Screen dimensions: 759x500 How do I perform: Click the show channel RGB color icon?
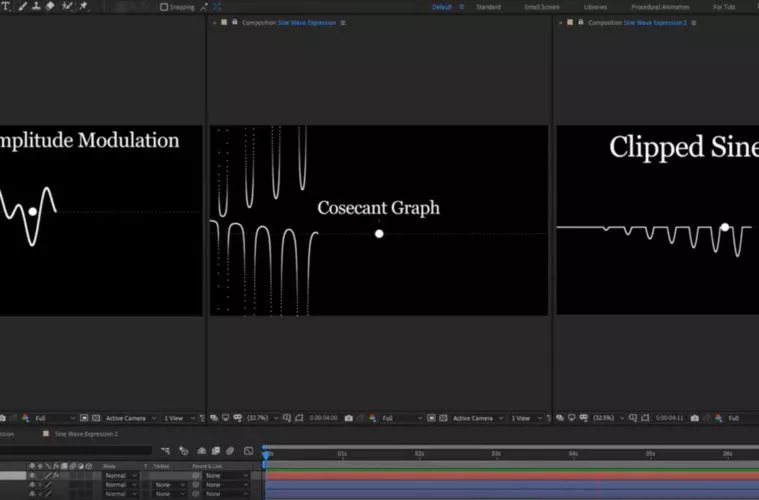coord(372,418)
